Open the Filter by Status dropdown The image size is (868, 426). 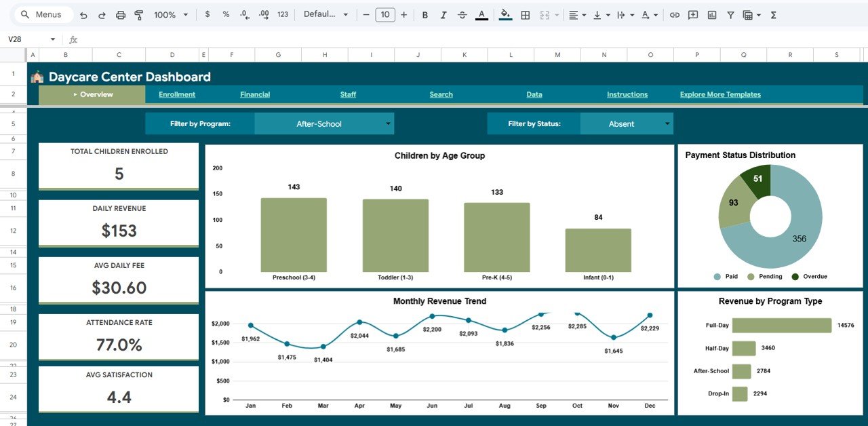627,123
